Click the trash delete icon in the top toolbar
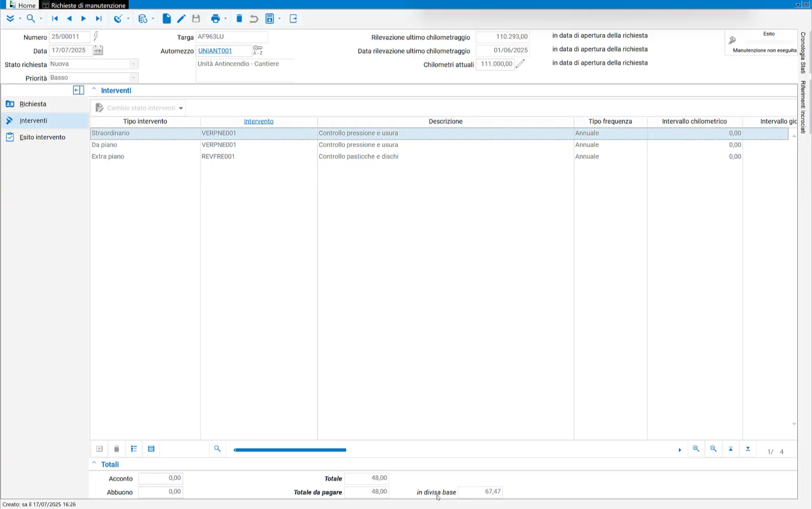Image resolution: width=812 pixels, height=509 pixels. click(x=239, y=19)
